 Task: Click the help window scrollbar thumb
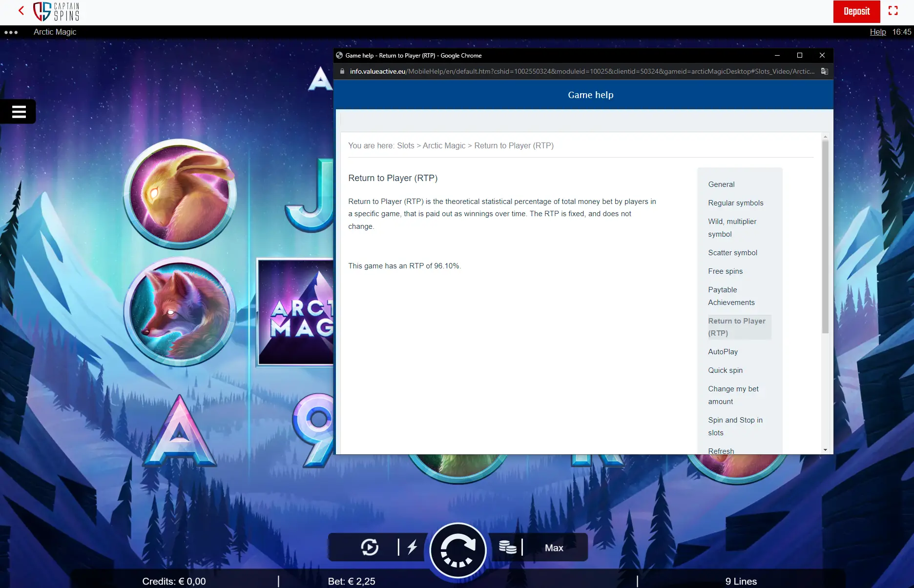point(825,237)
